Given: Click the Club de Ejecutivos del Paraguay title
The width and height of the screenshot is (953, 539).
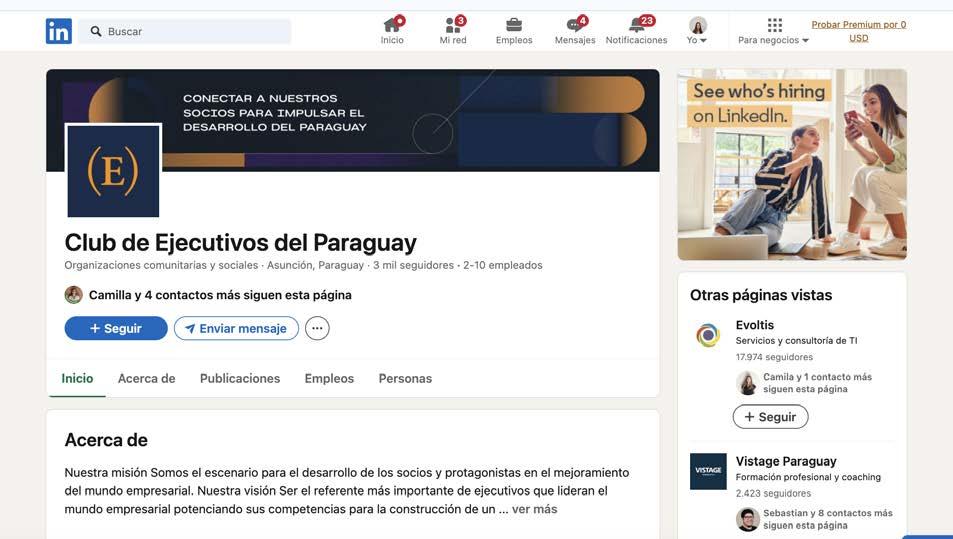Looking at the screenshot, I should tap(241, 242).
